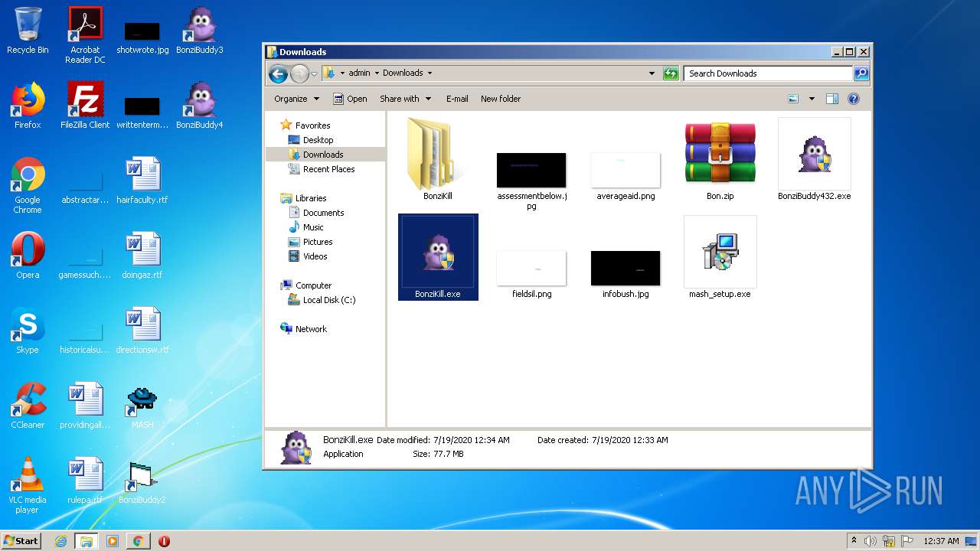Select shotwrote.jpg on the desktop

pos(142,38)
